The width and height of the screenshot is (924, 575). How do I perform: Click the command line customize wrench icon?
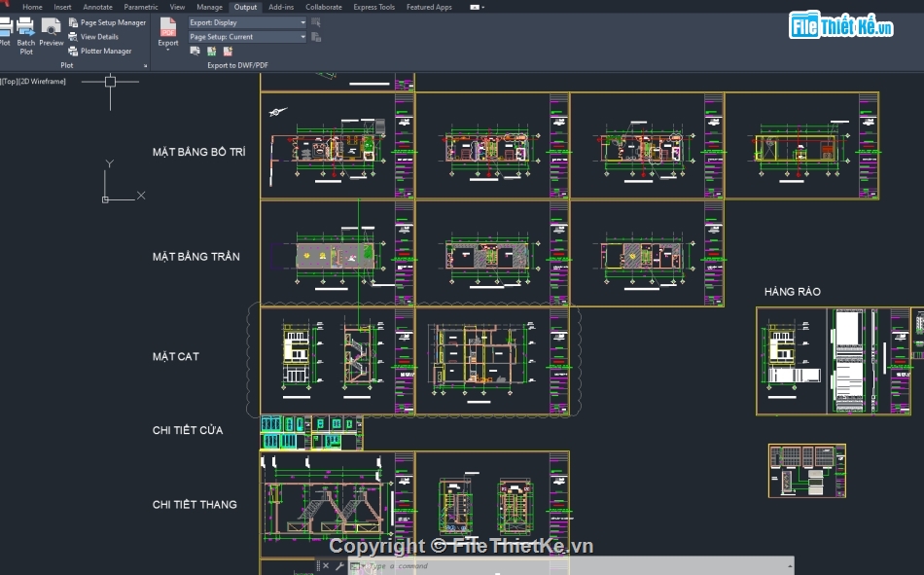coord(339,565)
